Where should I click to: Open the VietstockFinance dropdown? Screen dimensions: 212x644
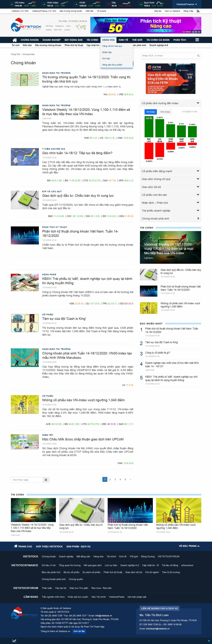[x=186, y=4]
